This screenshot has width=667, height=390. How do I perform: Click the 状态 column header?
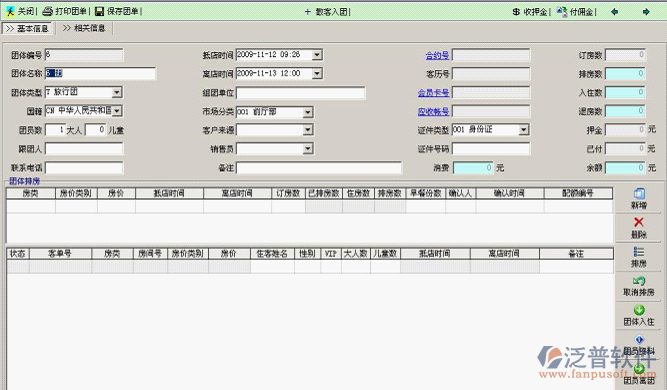pyautogui.click(x=18, y=253)
